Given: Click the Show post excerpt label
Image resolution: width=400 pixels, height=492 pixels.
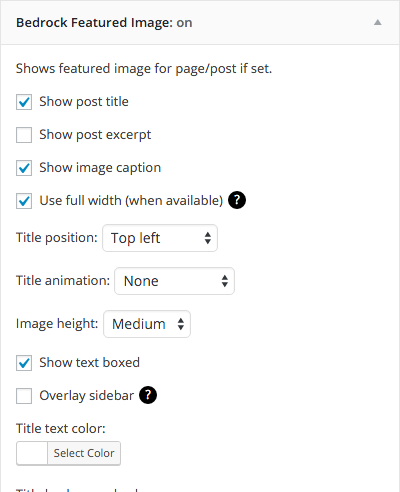Looking at the screenshot, I should click(x=95, y=135).
